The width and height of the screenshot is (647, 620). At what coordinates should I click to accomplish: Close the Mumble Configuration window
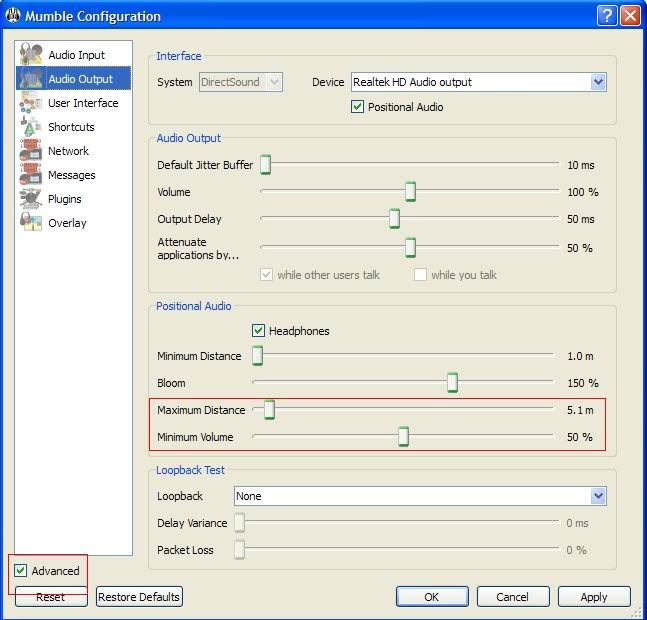coord(630,16)
